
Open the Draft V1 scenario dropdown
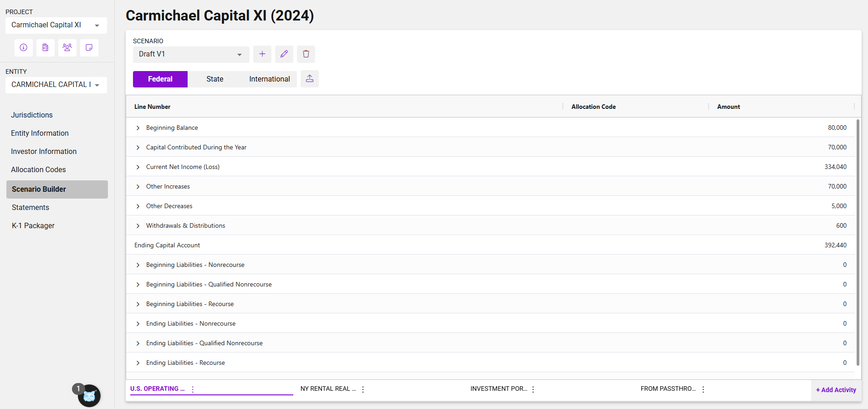[191, 54]
